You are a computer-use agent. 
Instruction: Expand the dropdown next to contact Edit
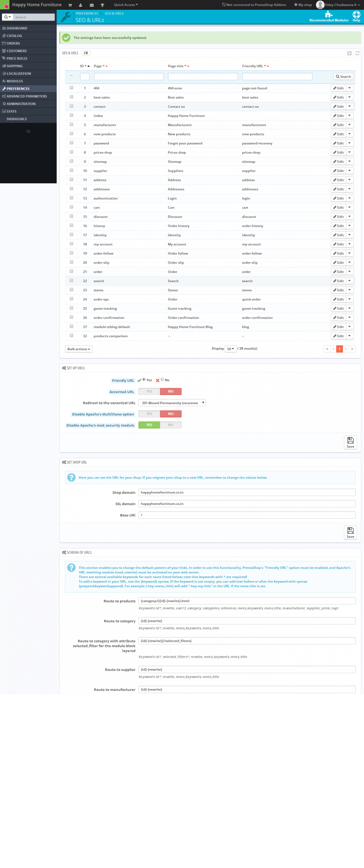(x=350, y=107)
